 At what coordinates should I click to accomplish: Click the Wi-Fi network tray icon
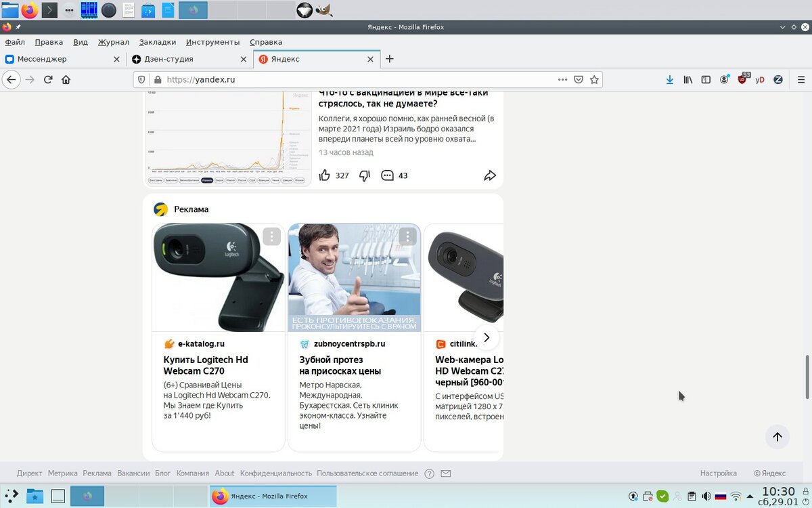(736, 496)
